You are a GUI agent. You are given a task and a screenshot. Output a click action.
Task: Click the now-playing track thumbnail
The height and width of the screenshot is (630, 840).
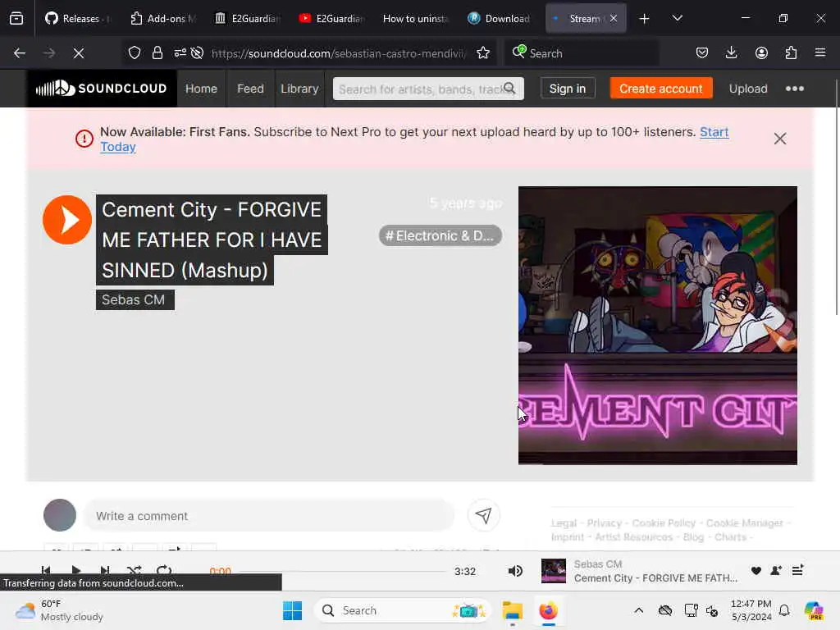tap(554, 571)
